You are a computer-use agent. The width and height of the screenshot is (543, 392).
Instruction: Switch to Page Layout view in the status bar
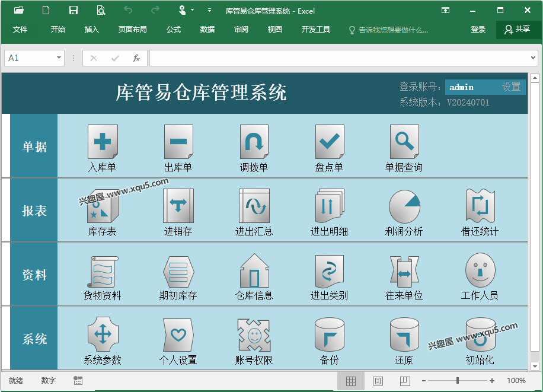378,381
